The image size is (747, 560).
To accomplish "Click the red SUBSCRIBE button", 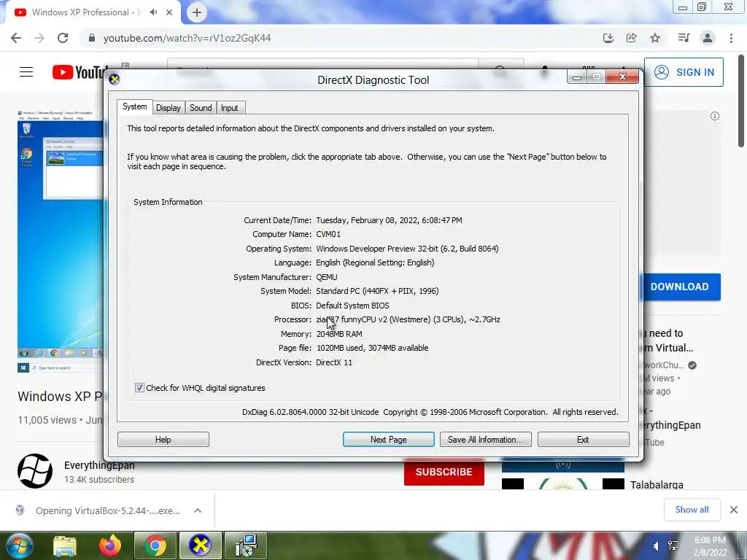I will 444,472.
